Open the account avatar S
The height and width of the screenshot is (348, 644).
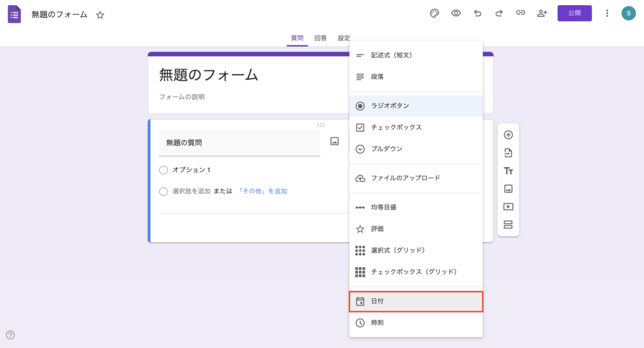pos(629,13)
